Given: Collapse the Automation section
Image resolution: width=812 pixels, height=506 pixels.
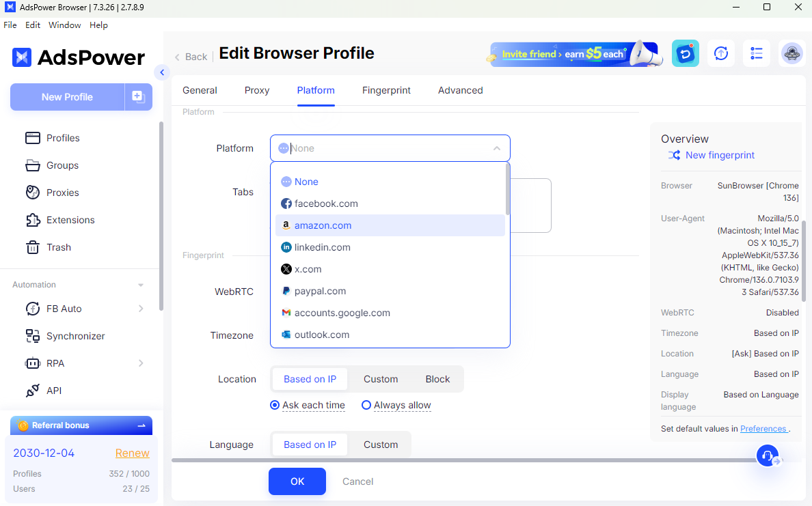Looking at the screenshot, I should pos(141,285).
